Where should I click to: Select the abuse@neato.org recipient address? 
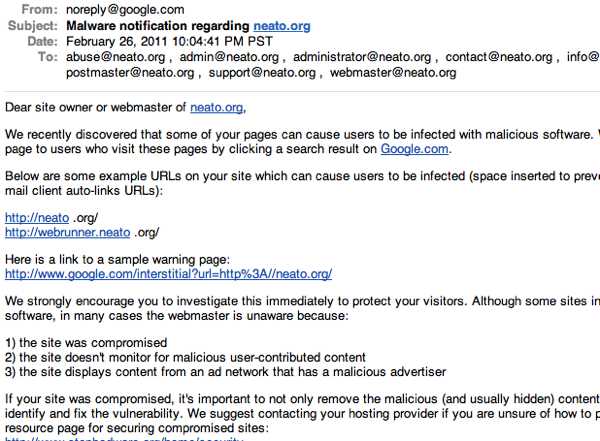pos(116,57)
